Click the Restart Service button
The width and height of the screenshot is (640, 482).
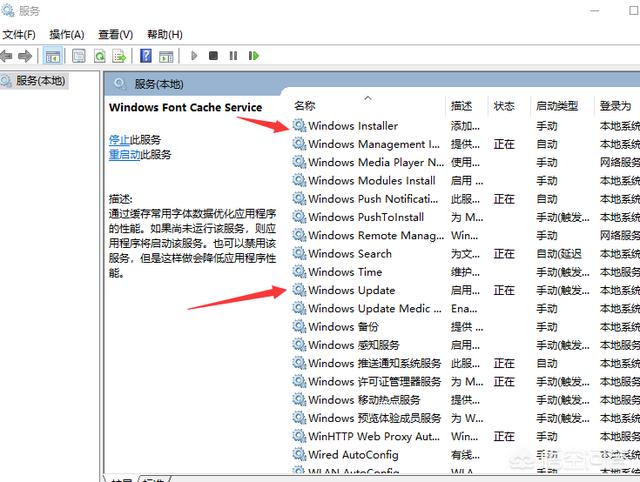click(253, 56)
